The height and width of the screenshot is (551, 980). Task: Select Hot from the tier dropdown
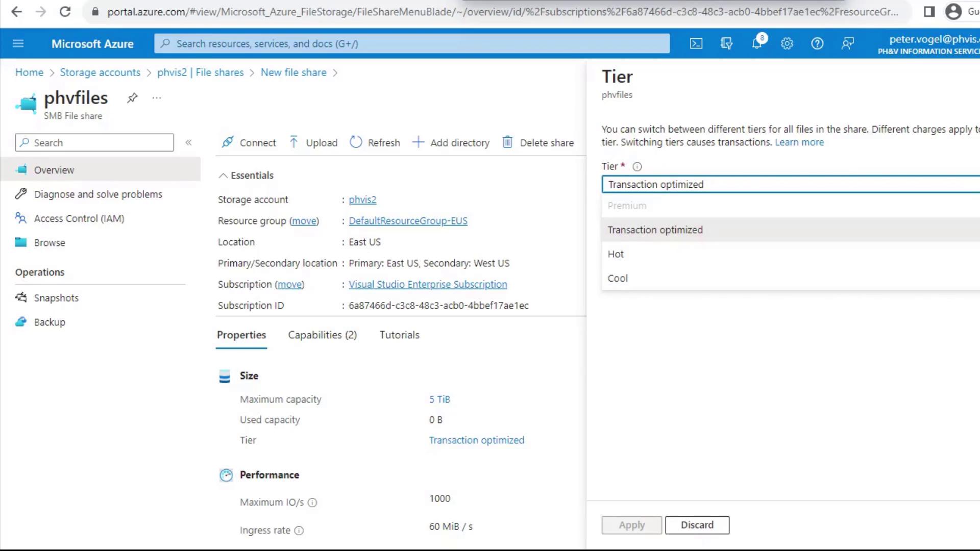(616, 254)
